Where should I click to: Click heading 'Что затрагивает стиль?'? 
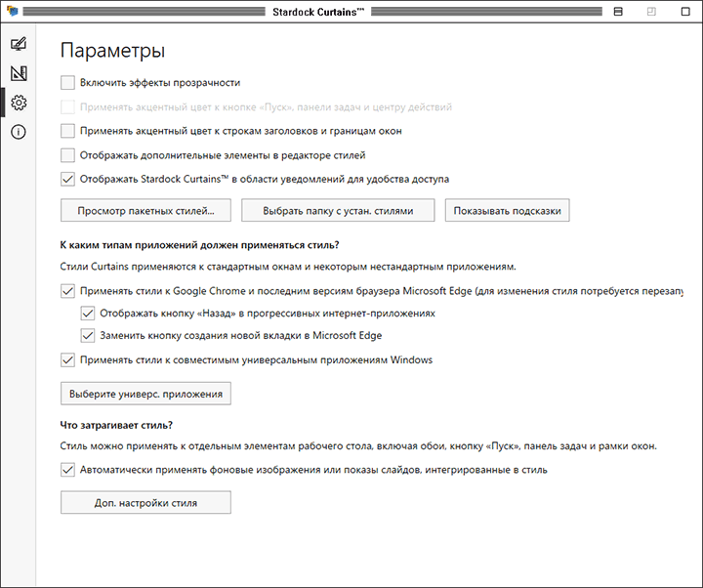pos(116,425)
